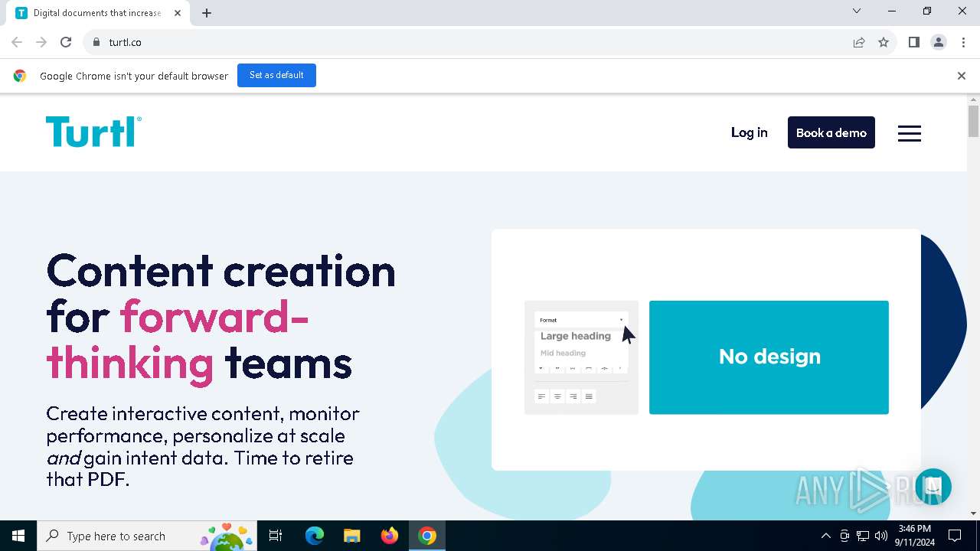Click the Chrome taskbar icon

click(427, 536)
